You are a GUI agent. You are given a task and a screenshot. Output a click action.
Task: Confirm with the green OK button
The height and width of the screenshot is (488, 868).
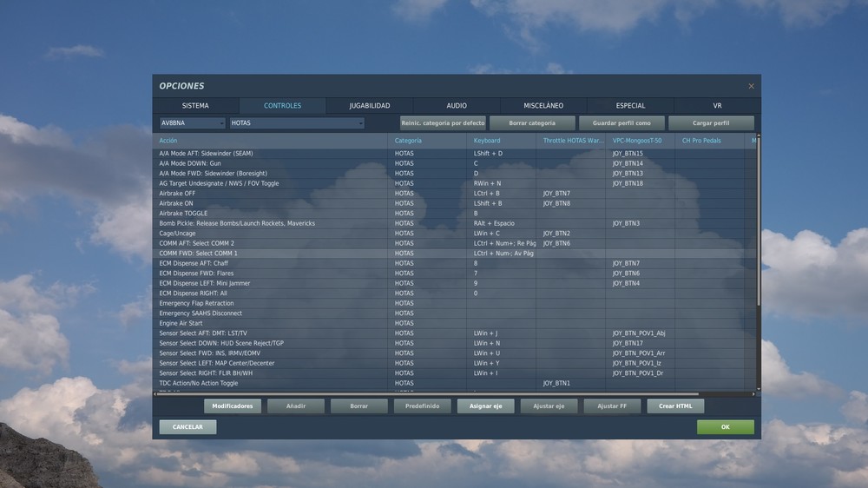pyautogui.click(x=725, y=427)
